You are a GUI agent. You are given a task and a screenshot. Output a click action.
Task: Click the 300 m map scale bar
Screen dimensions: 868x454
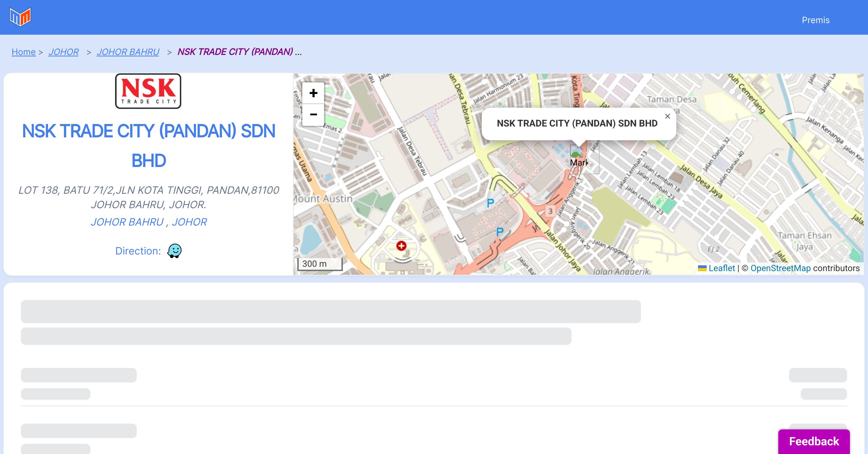tap(320, 264)
